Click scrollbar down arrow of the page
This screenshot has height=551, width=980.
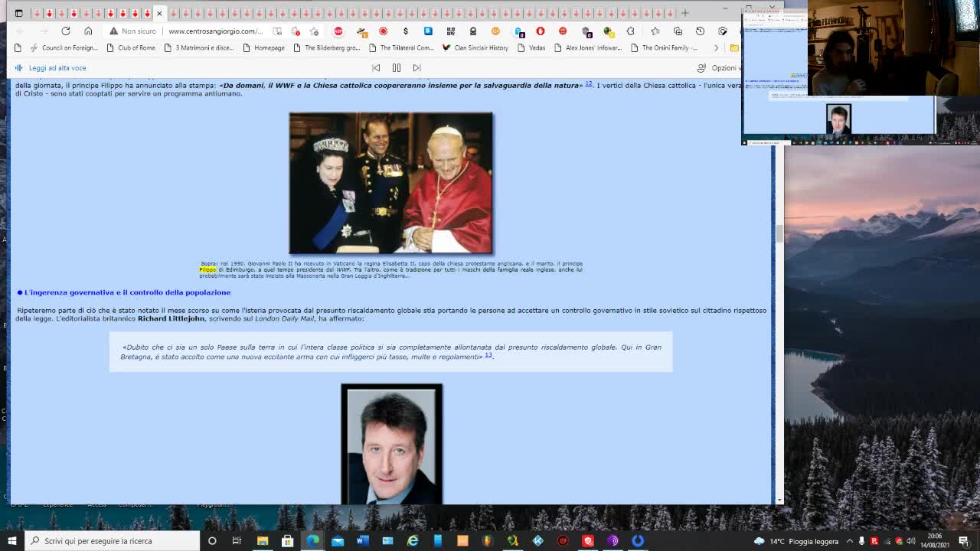779,500
